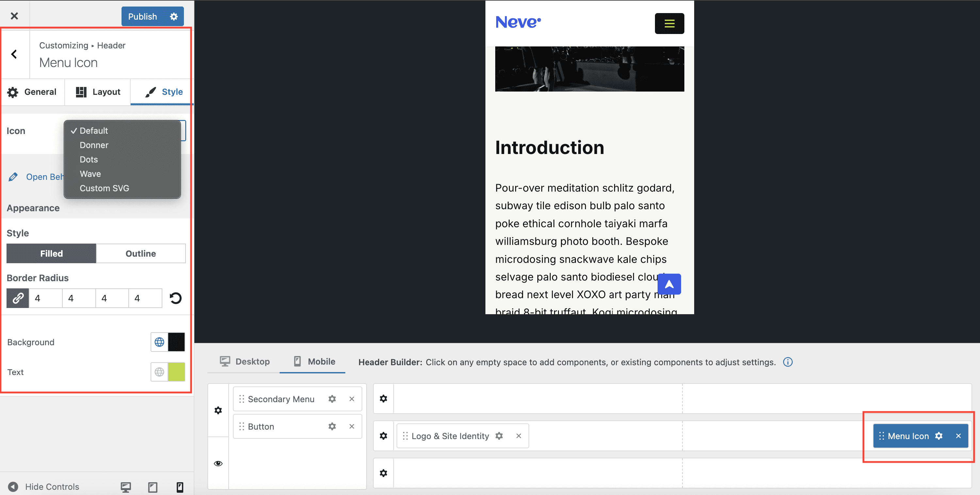Open hamburger menu in site preview
The width and height of the screenshot is (980, 495).
point(669,24)
